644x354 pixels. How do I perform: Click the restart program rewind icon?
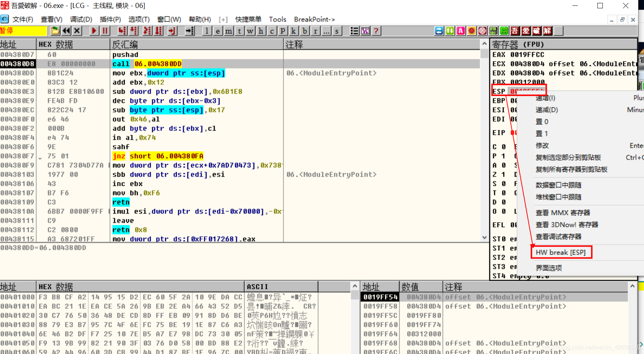coord(66,31)
